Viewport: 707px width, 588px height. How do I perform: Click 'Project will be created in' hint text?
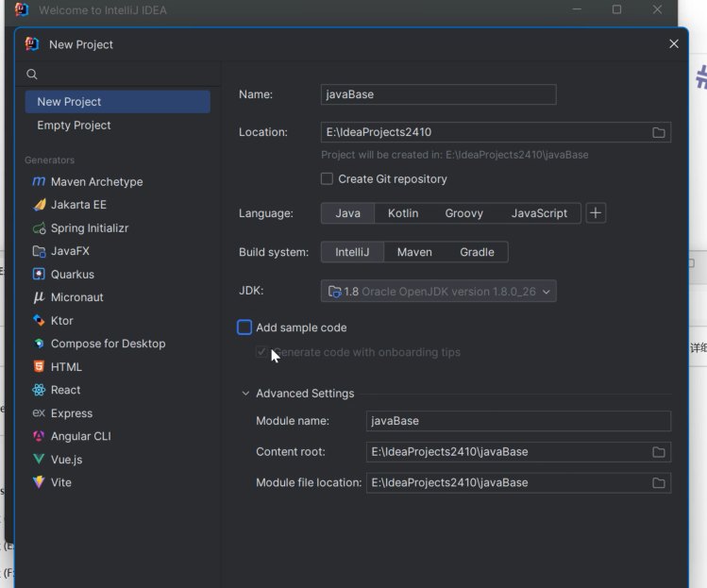[455, 155]
